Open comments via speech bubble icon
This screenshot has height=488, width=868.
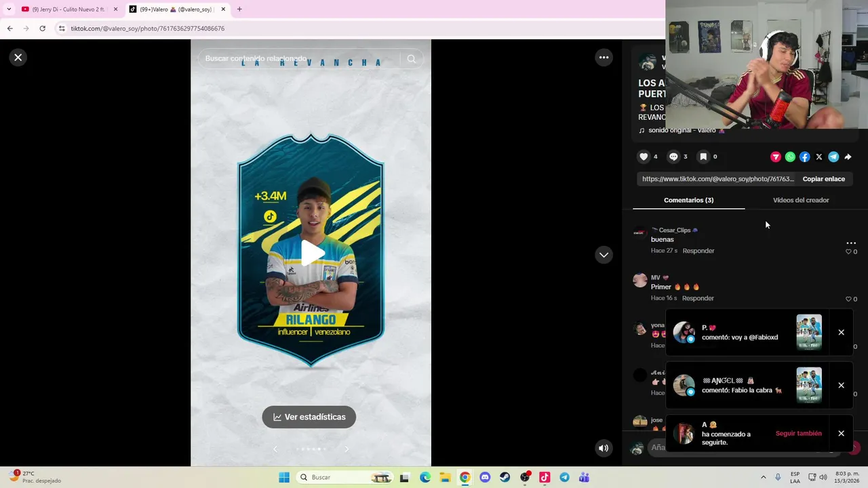click(673, 157)
